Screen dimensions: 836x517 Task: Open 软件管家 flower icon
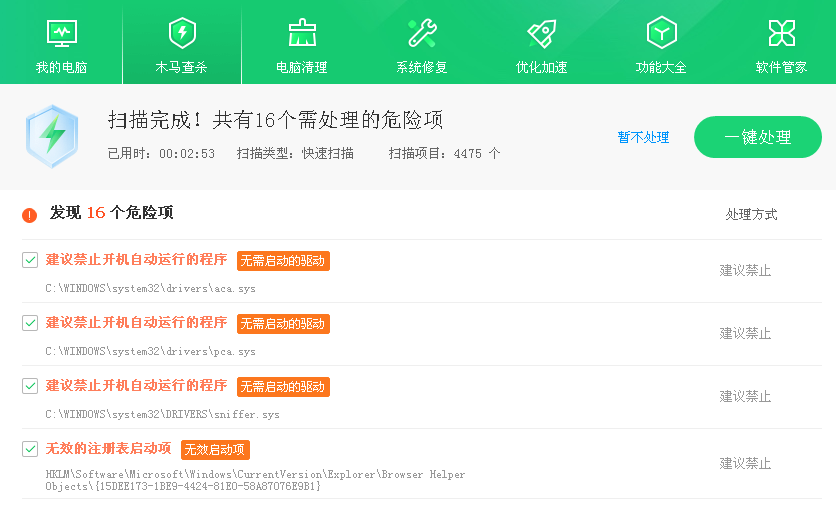pyautogui.click(x=781, y=33)
